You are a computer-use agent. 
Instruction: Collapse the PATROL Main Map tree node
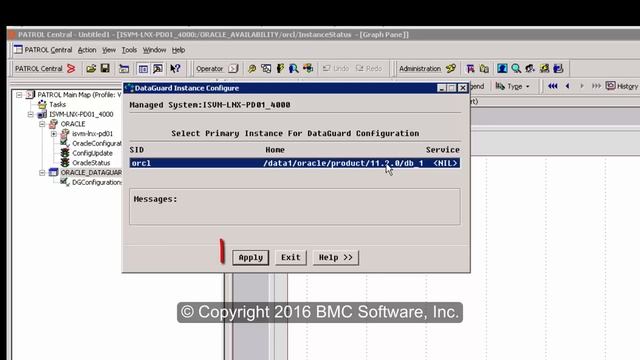(x=19, y=95)
